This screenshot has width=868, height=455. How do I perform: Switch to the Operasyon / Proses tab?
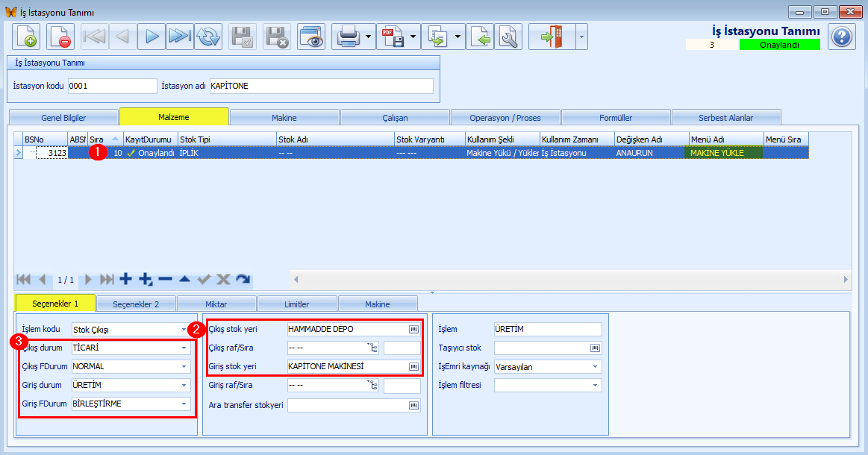click(x=505, y=117)
